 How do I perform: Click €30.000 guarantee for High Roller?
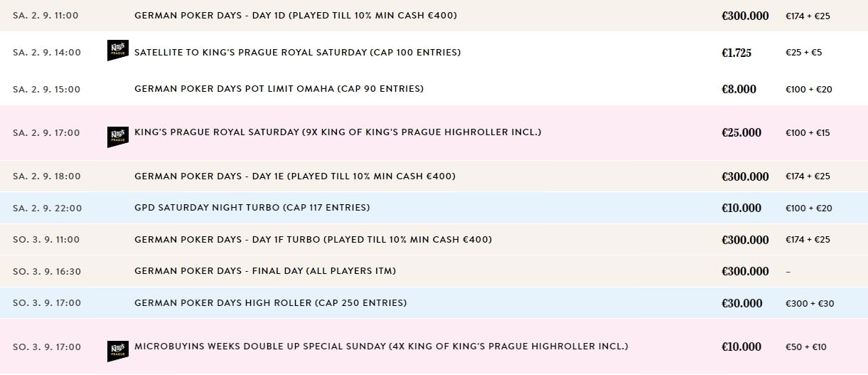tap(741, 304)
